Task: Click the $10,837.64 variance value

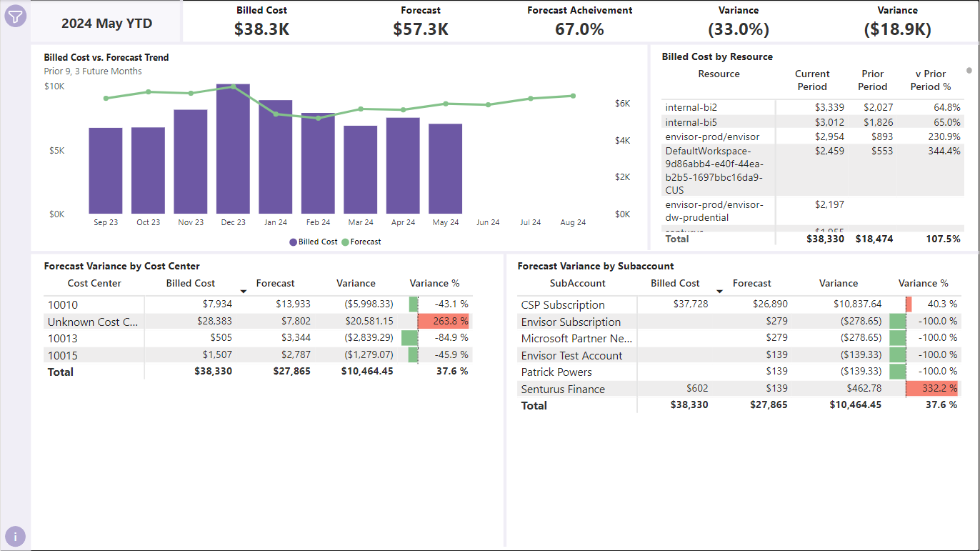Action: [857, 304]
